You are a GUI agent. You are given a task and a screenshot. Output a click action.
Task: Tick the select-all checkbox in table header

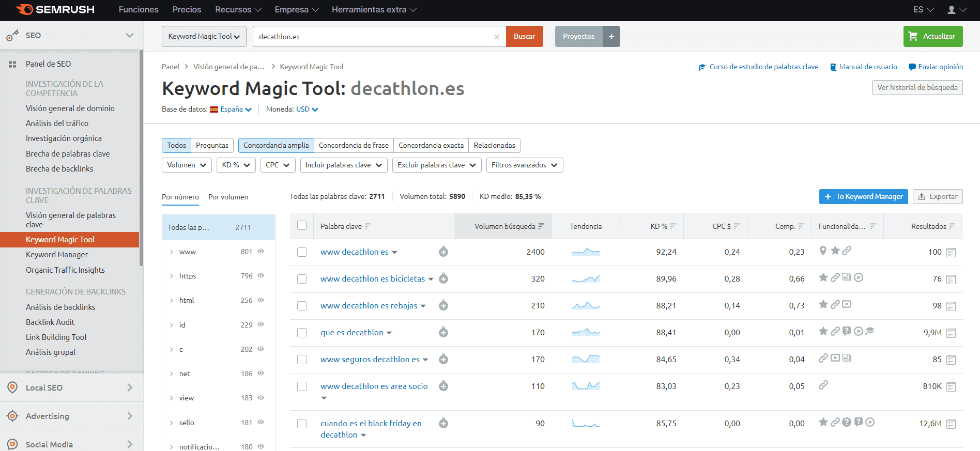(x=302, y=225)
